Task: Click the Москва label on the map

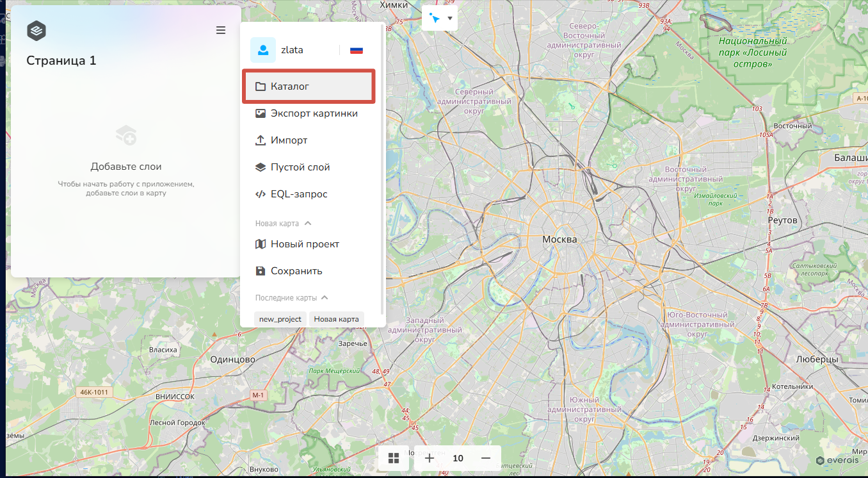Action: click(x=559, y=239)
